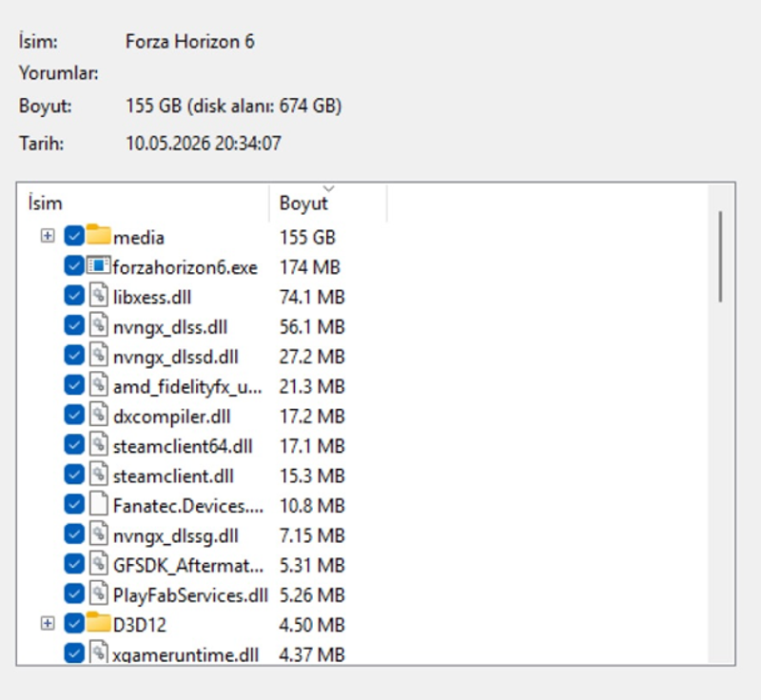
Task: Click the date 10.05.2026 20:34:07
Action: pos(204,144)
